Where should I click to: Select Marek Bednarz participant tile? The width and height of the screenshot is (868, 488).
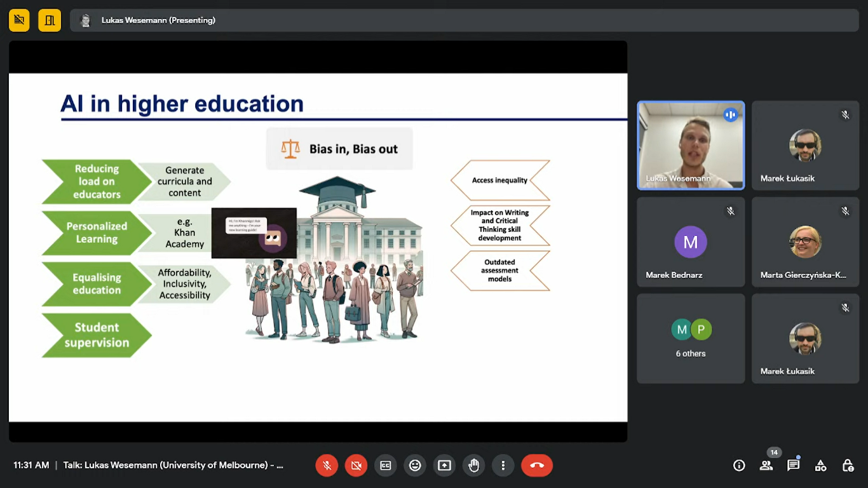(x=691, y=242)
